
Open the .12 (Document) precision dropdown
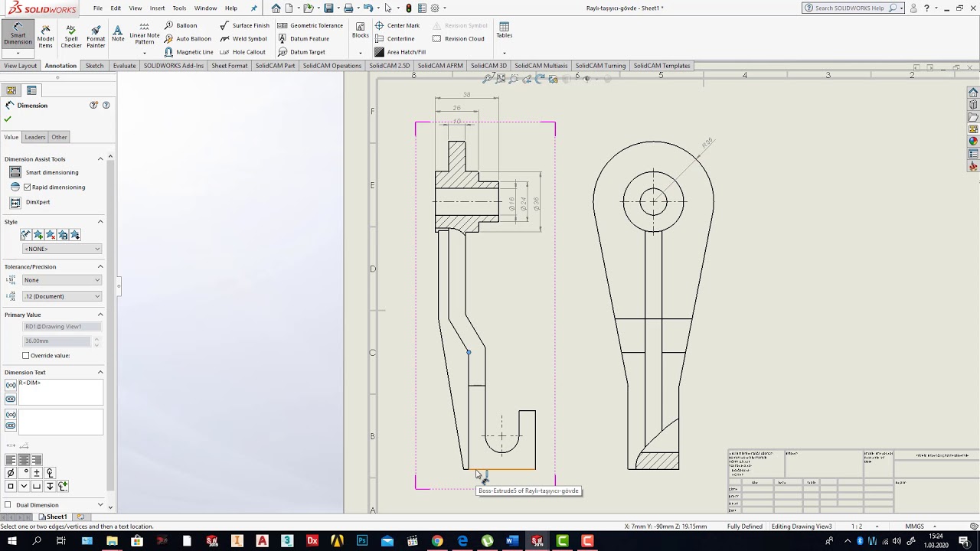(x=62, y=296)
